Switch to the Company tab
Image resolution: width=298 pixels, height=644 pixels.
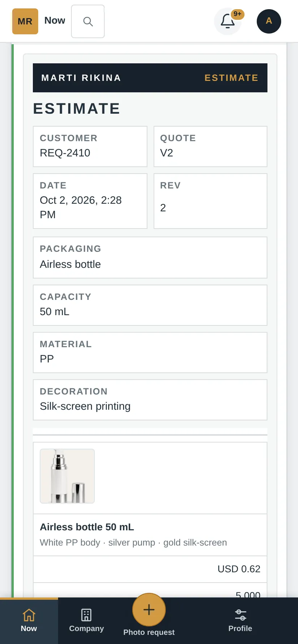[x=86, y=621]
